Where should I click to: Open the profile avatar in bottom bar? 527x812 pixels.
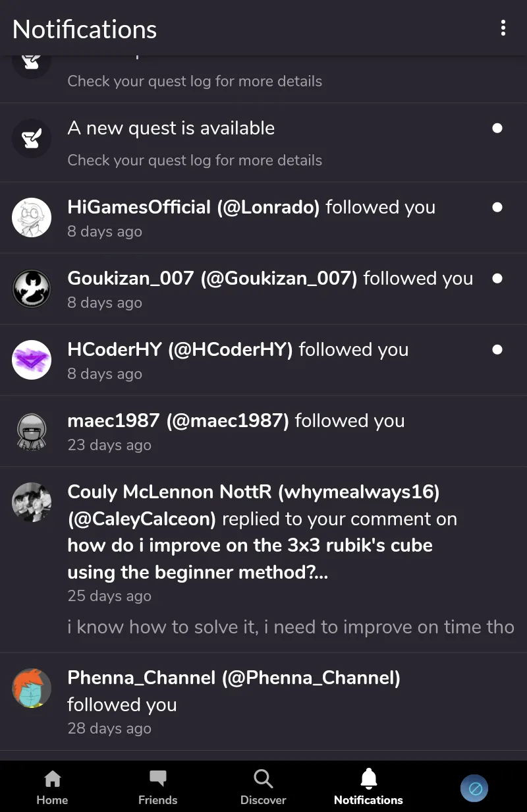pos(474,788)
